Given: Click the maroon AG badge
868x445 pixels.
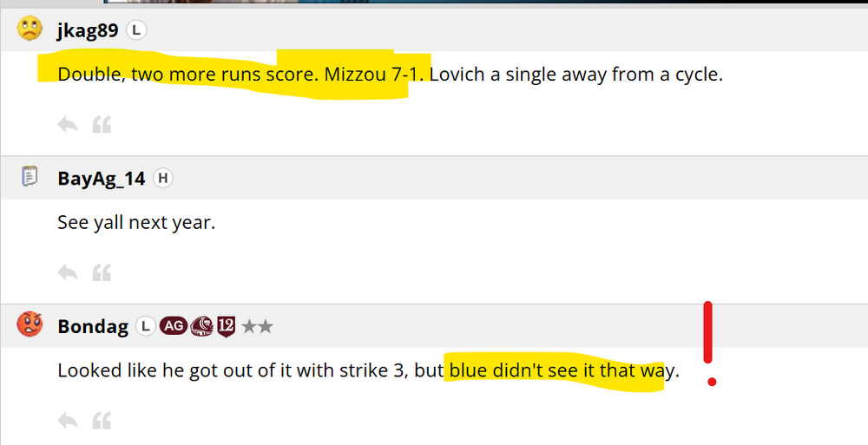Looking at the screenshot, I should pyautogui.click(x=173, y=326).
